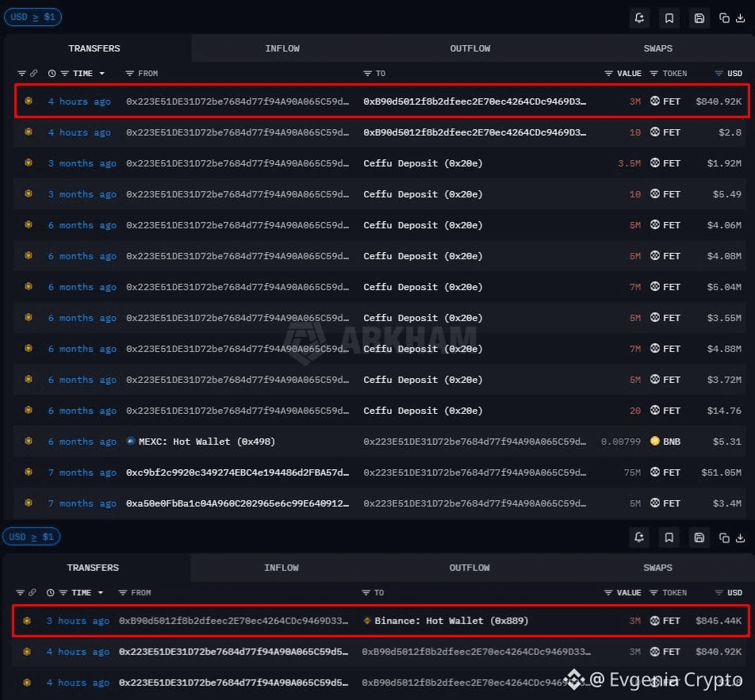This screenshot has height=700, width=755.
Task: Open MEXC: Hot Wallet (0x498) link
Action: click(x=206, y=442)
